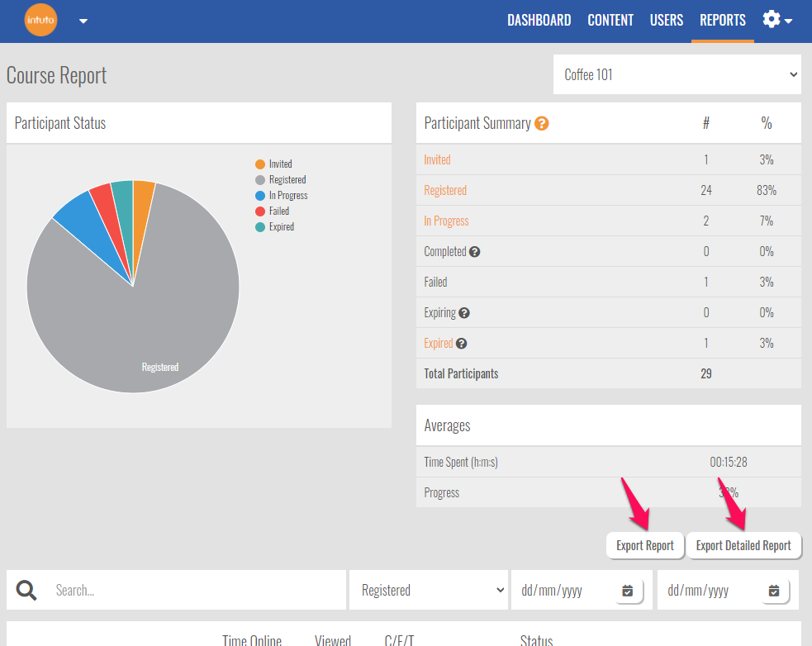Open the second date calendar picker
Viewport: 812px width, 646px height.
pos(774,591)
